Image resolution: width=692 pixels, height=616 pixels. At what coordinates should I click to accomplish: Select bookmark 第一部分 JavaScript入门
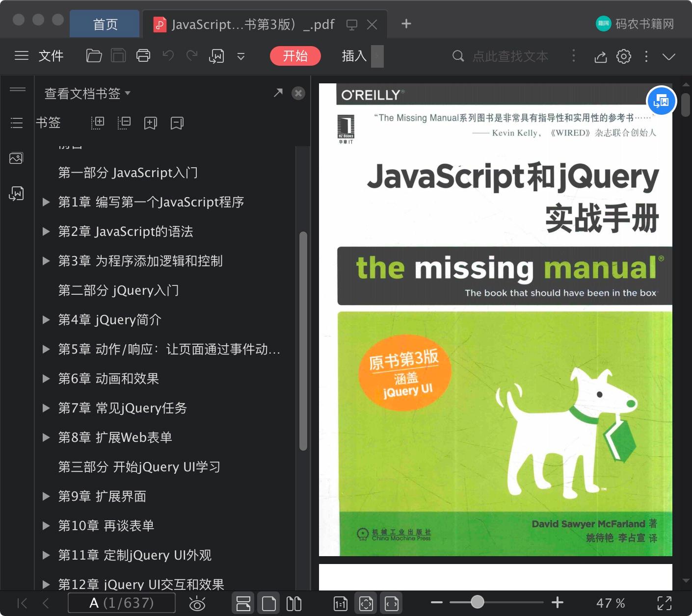tap(128, 173)
